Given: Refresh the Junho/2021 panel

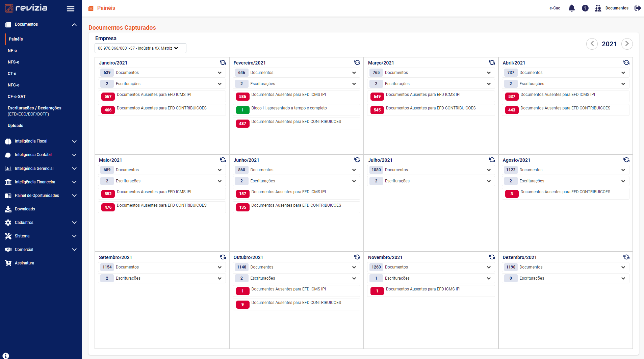Looking at the screenshot, I should click(357, 160).
